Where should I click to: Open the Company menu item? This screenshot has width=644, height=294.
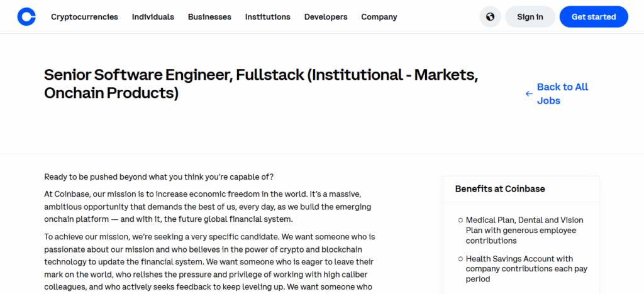[379, 17]
